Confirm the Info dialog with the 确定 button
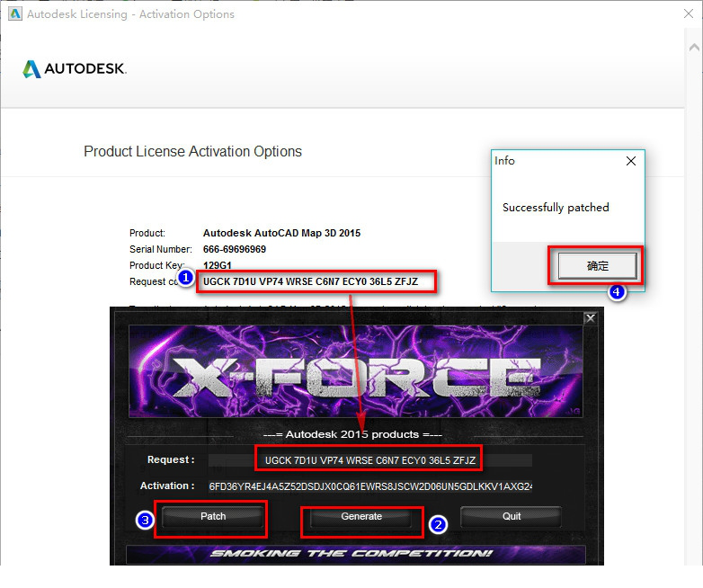 pos(597,266)
